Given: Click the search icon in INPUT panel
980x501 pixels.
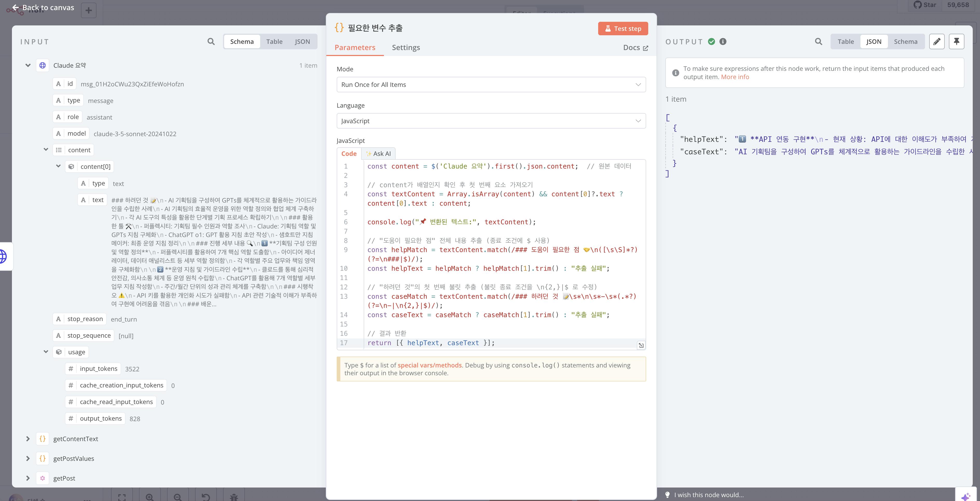Looking at the screenshot, I should [211, 41].
